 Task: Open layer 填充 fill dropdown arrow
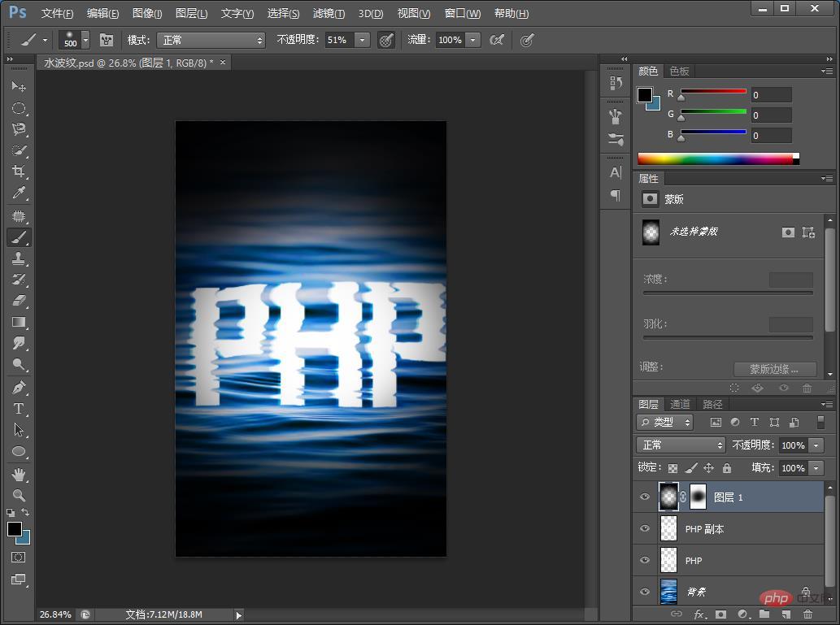point(816,468)
